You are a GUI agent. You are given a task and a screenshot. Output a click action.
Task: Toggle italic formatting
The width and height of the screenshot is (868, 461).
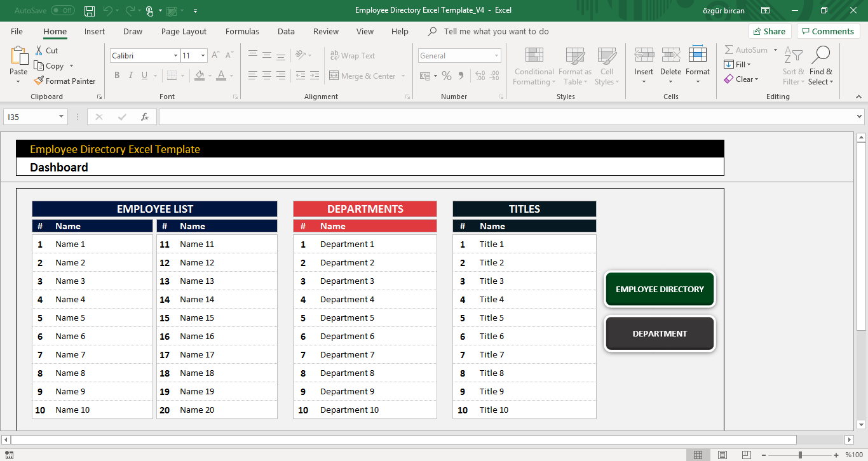(131, 76)
